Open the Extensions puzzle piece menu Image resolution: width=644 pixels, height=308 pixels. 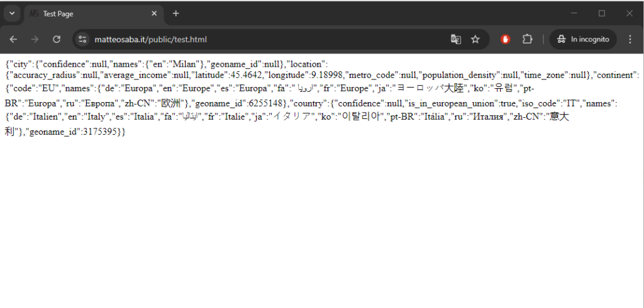coord(527,40)
